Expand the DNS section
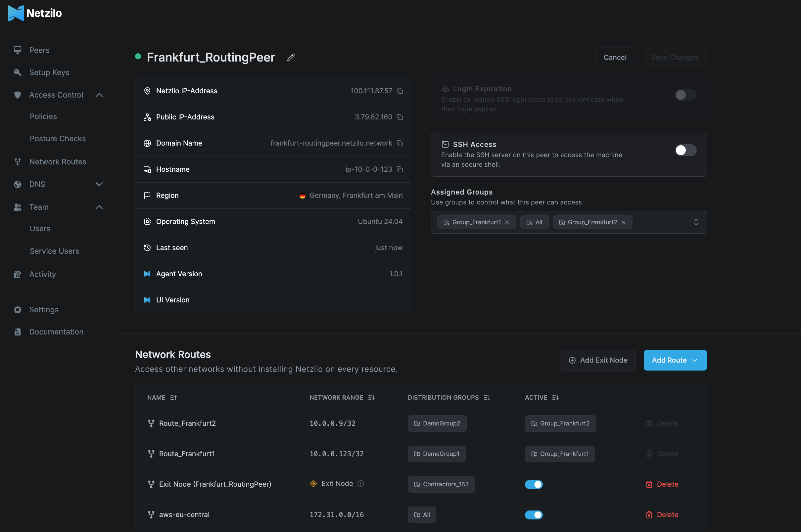 99,184
